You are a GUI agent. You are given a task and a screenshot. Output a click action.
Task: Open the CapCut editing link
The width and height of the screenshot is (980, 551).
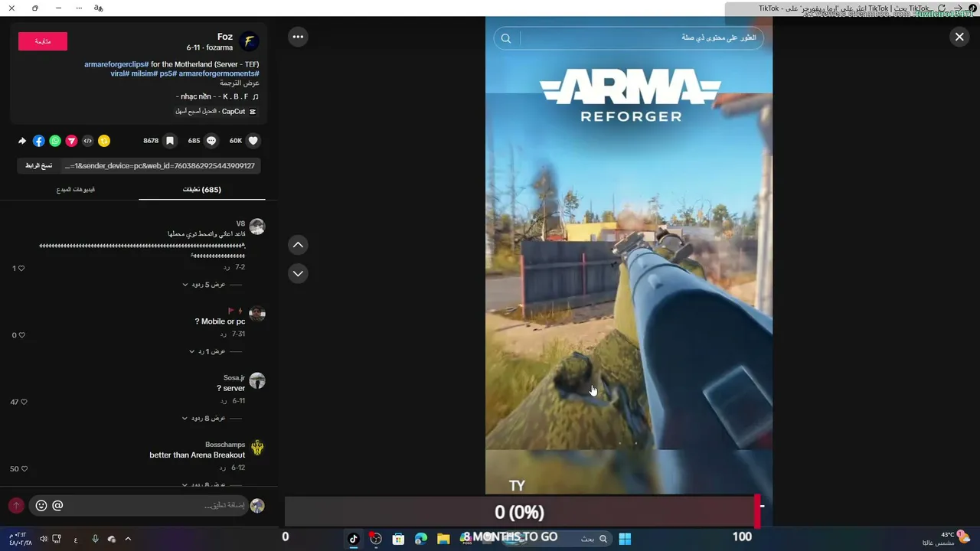click(x=216, y=111)
